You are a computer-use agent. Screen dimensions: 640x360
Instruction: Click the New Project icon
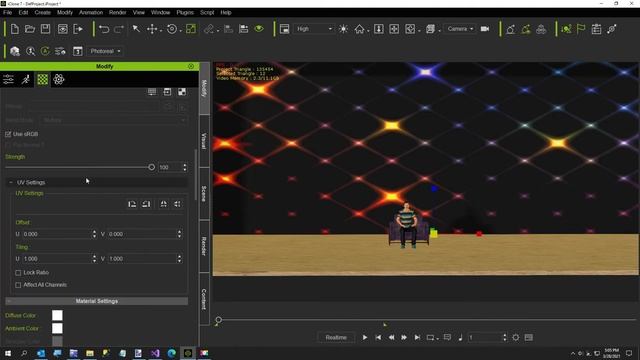click(x=15, y=29)
